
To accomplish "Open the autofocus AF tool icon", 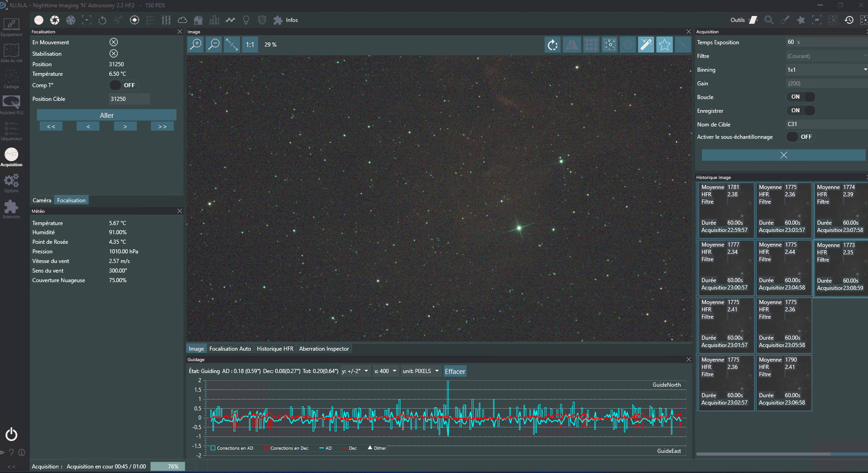I will point(817,20).
